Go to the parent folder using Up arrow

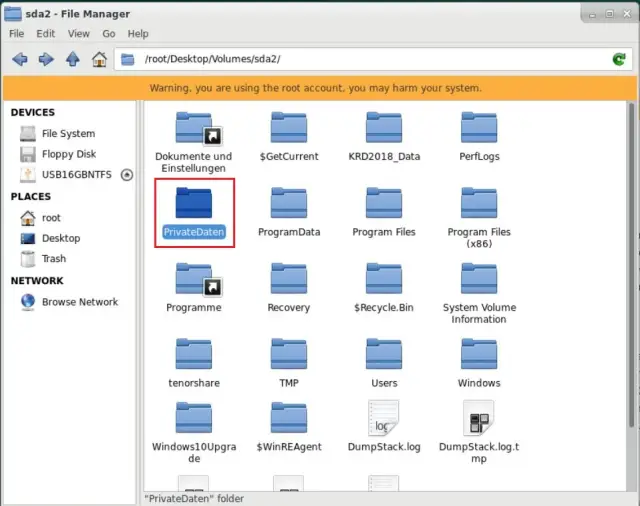click(x=72, y=60)
